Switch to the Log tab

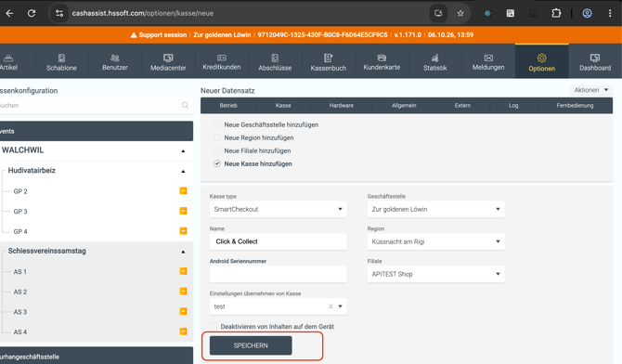tap(513, 106)
